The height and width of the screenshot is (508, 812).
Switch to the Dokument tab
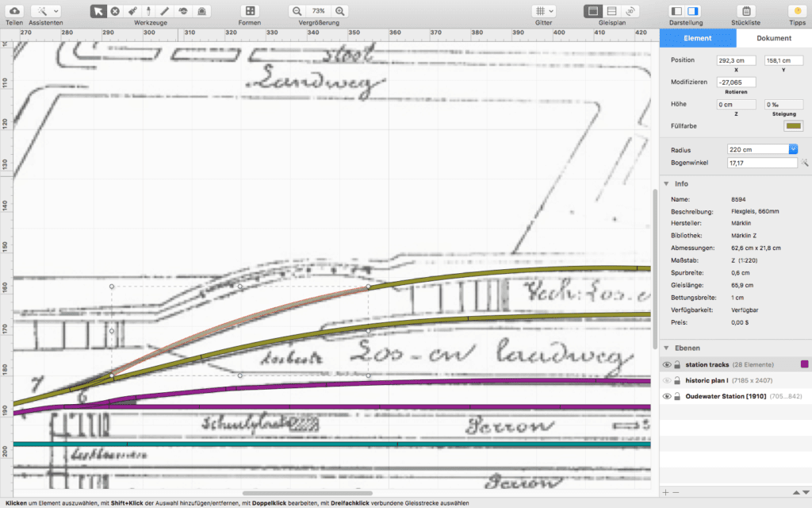coord(773,37)
